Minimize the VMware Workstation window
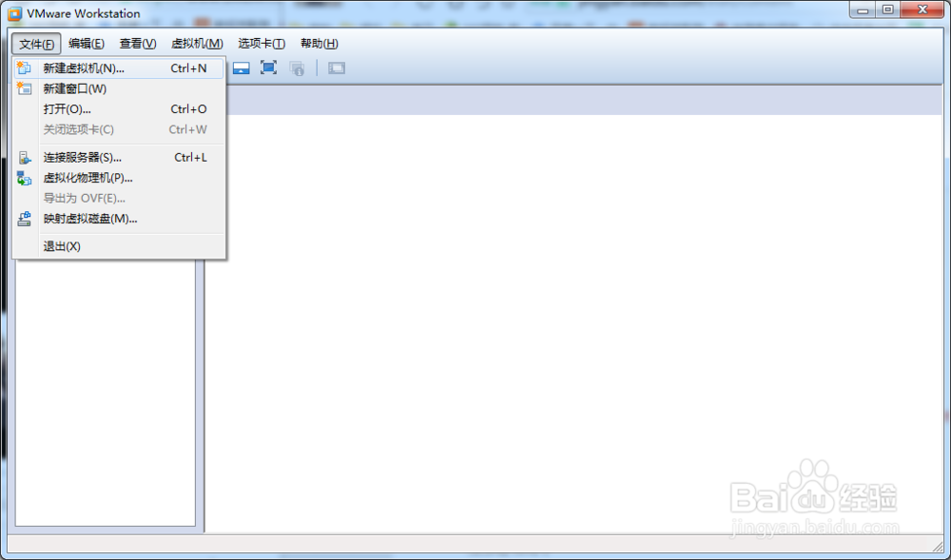Image resolution: width=951 pixels, height=560 pixels. click(864, 10)
